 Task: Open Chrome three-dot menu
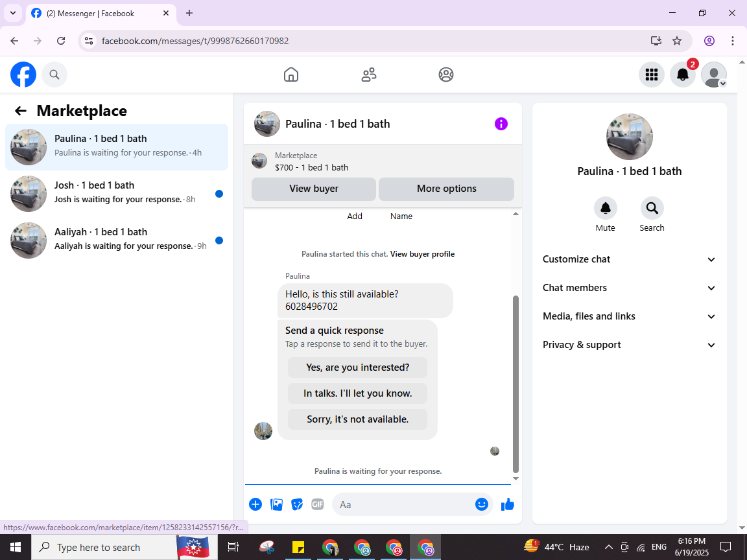click(733, 41)
